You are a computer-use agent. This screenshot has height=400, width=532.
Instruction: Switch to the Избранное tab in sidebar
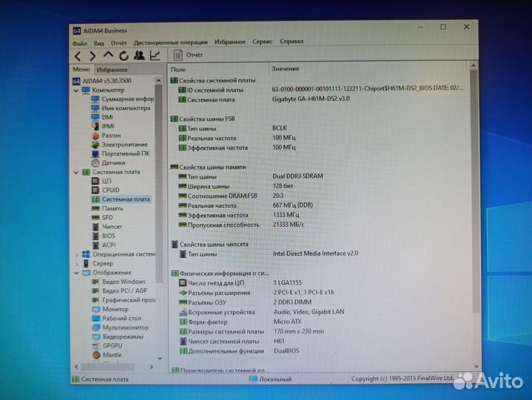tap(112, 70)
